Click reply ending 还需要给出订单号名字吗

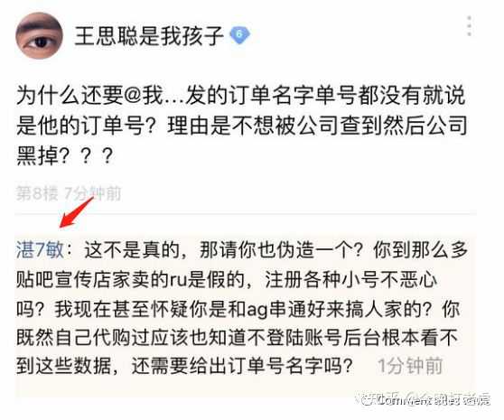(x=185, y=366)
